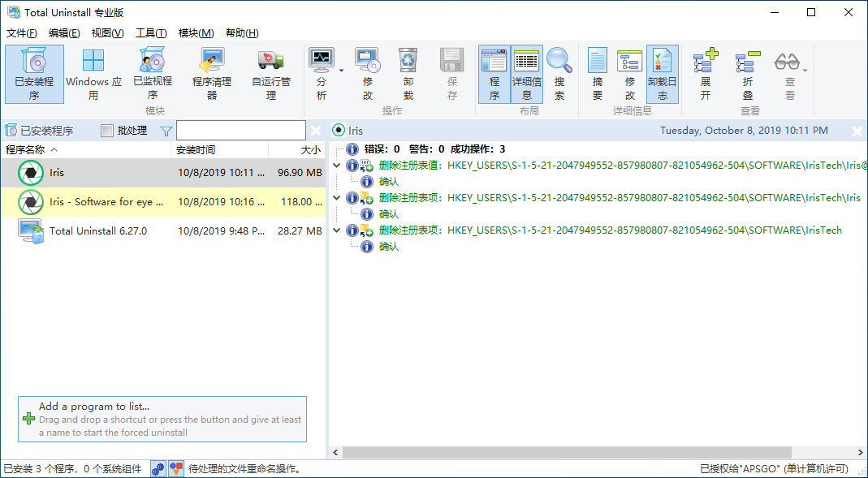Open the 文件(F) menu
Viewport: 868px width, 478px height.
[x=22, y=33]
